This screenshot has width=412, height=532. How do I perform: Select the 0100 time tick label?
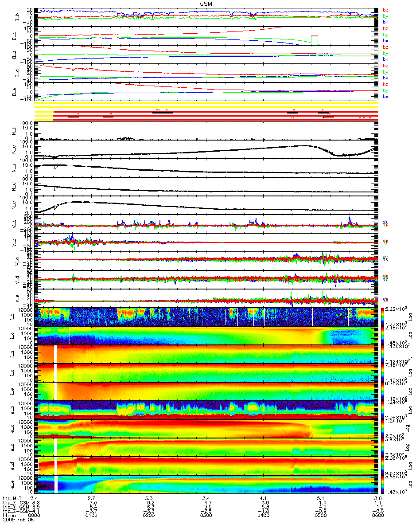pyautogui.click(x=92, y=516)
